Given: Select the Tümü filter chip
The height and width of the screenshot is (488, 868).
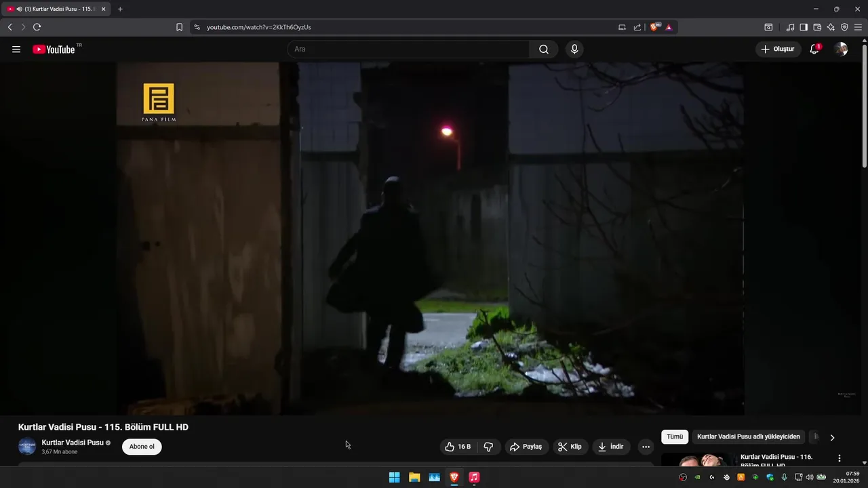Looking at the screenshot, I should point(675,437).
